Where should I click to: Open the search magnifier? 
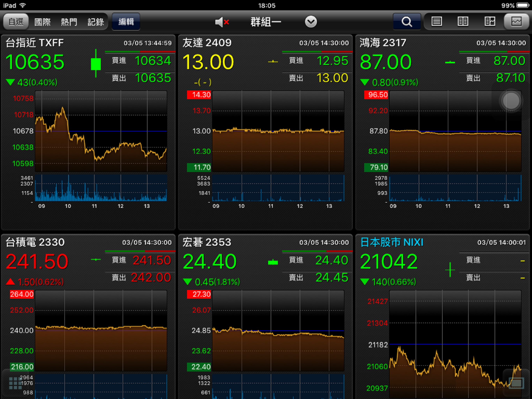click(407, 22)
